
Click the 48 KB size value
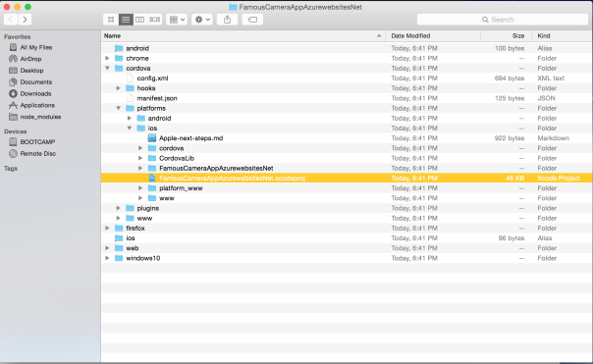[x=515, y=178]
